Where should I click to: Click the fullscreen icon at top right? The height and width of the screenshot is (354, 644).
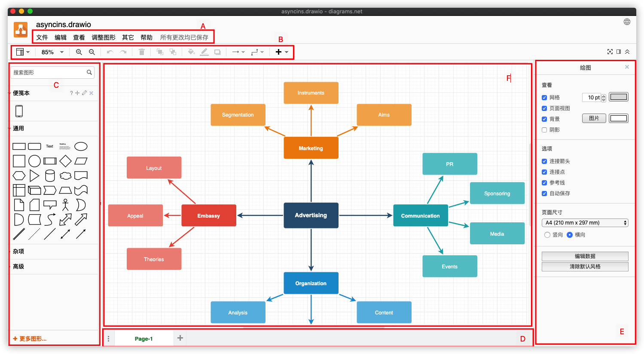tap(610, 52)
